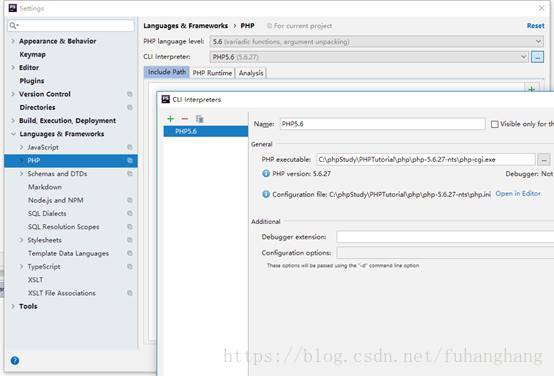Screen dimensions: 554x376
Task: Toggle Visible only for this project checkbox
Action: click(495, 124)
